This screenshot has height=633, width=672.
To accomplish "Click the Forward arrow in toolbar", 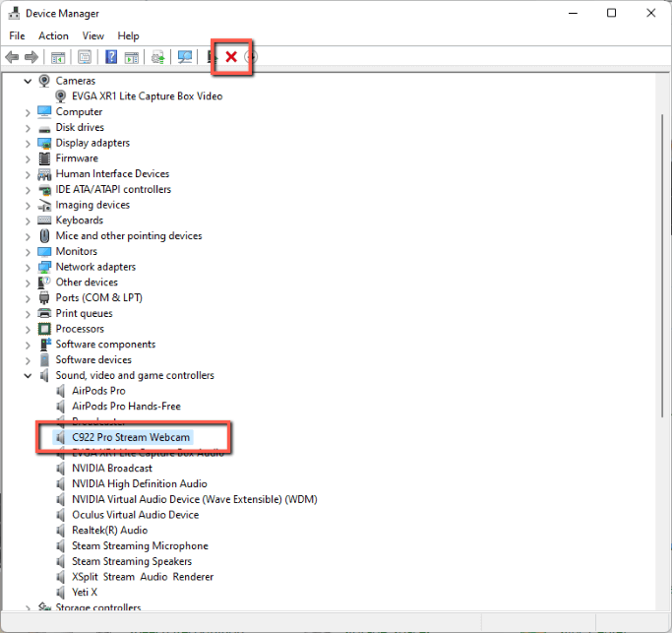I will (x=31, y=57).
